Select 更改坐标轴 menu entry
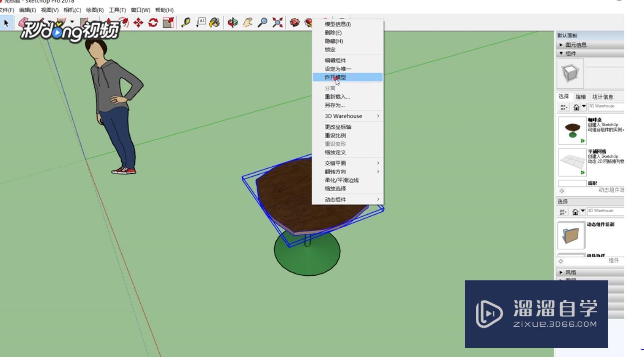644x357 pixels. pos(347,127)
